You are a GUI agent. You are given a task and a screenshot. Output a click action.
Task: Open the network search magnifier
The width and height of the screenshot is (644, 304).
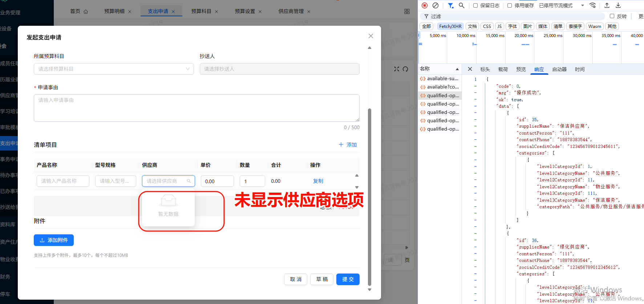461,5
